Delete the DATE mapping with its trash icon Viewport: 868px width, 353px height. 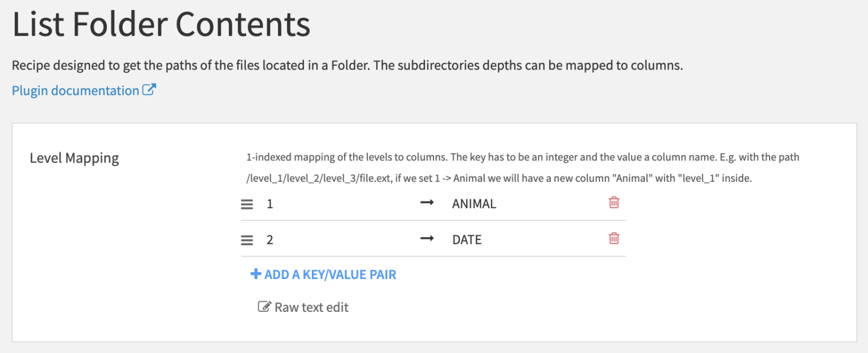pyautogui.click(x=614, y=238)
